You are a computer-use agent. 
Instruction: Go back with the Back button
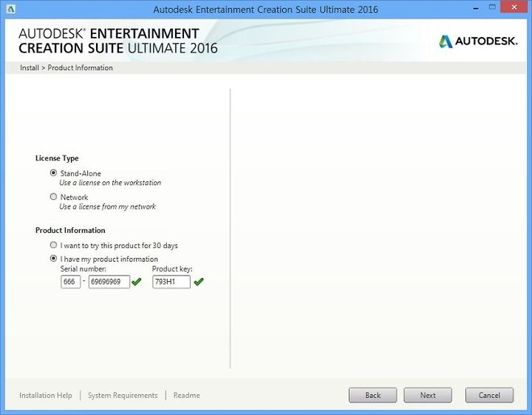373,395
